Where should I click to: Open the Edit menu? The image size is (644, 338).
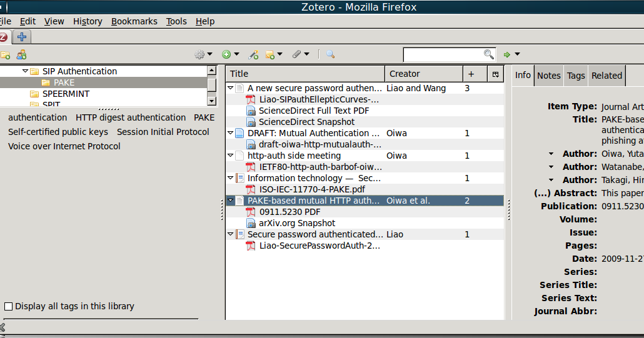tap(28, 21)
